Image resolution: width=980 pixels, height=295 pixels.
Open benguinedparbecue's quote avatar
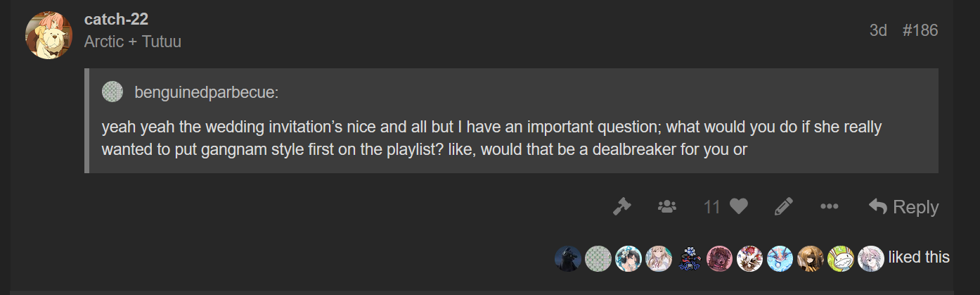pyautogui.click(x=112, y=92)
